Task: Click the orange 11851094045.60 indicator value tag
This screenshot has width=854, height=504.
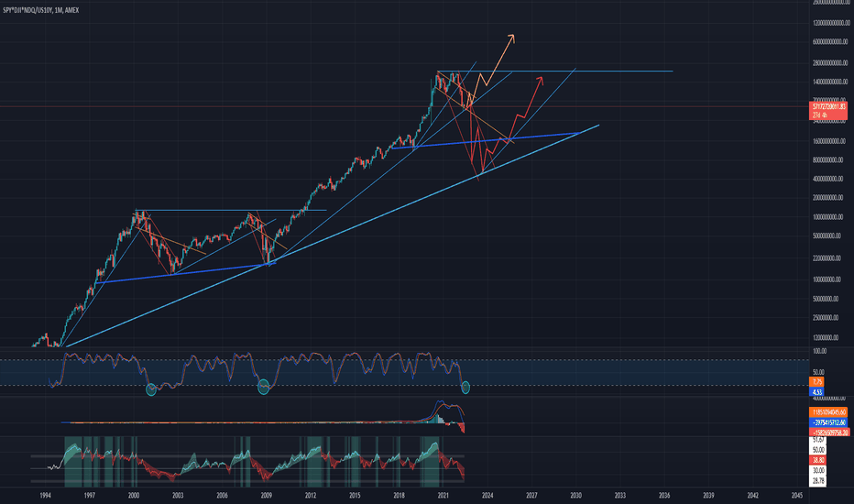Action: coord(829,412)
